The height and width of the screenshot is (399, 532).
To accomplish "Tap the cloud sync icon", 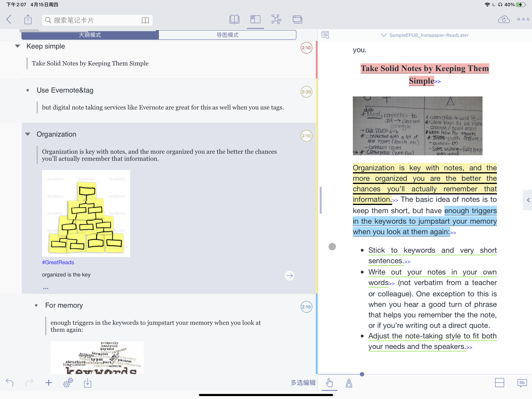I will coord(504,19).
